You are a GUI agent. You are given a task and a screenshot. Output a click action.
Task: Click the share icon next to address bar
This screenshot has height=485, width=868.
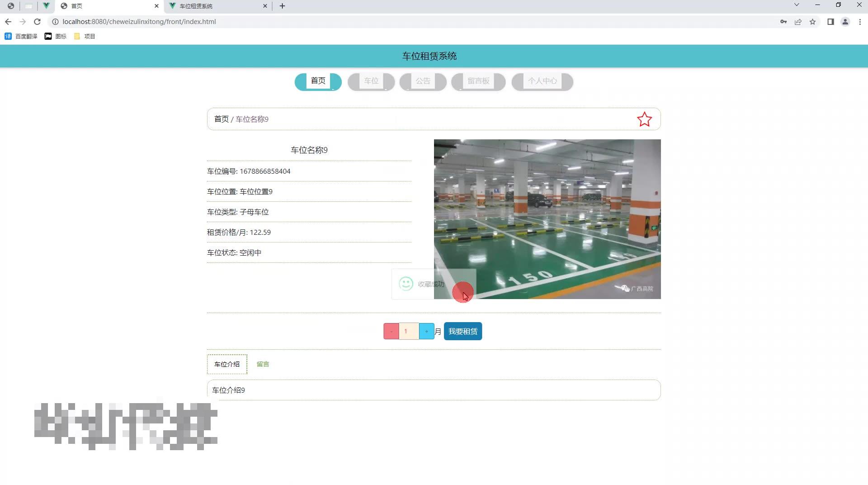(798, 21)
